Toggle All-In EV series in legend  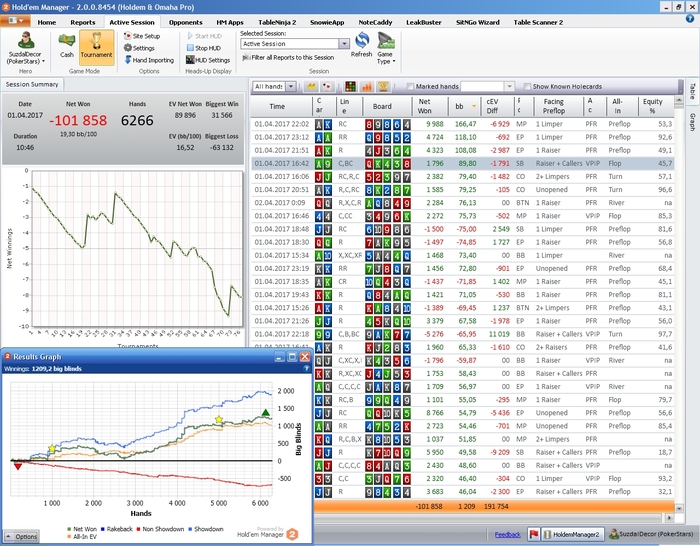click(82, 537)
